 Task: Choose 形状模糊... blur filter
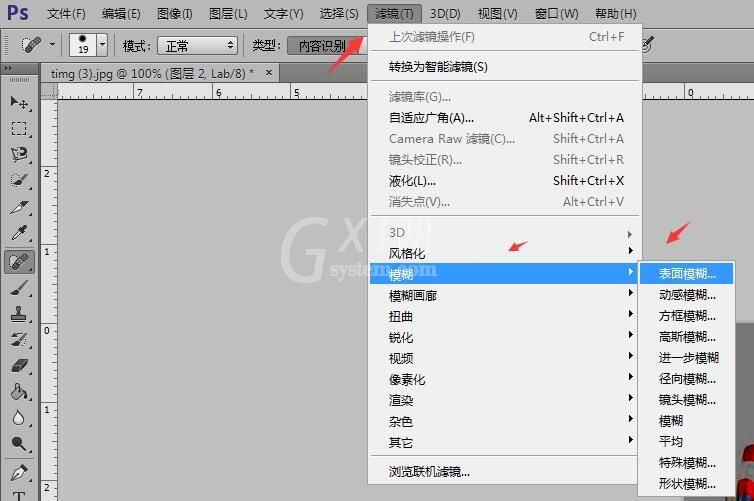click(x=687, y=484)
